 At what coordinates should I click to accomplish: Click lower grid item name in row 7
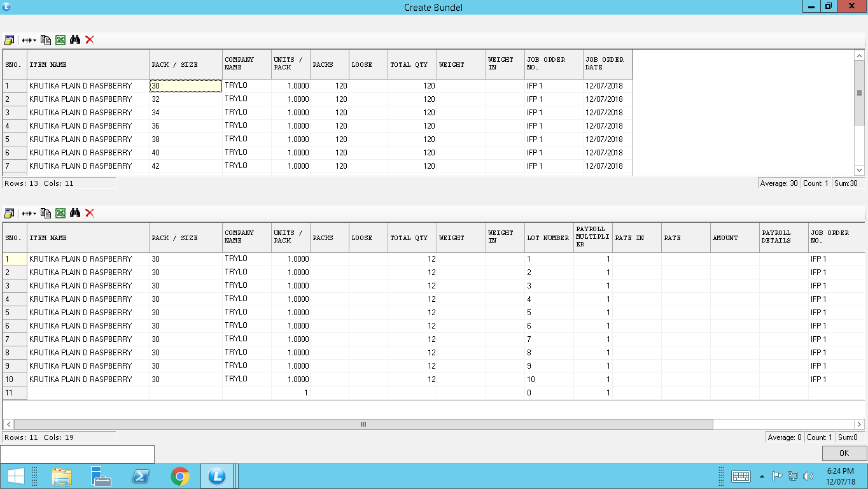(x=88, y=339)
